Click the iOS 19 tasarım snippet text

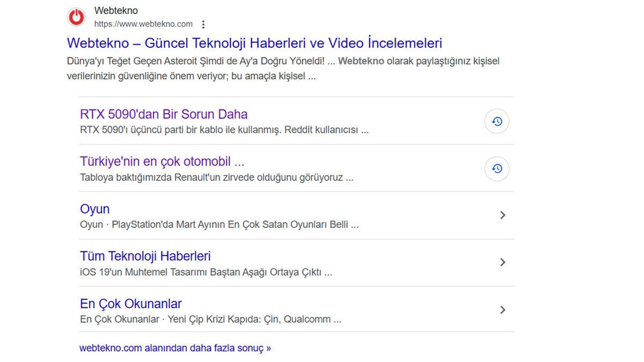[206, 272]
